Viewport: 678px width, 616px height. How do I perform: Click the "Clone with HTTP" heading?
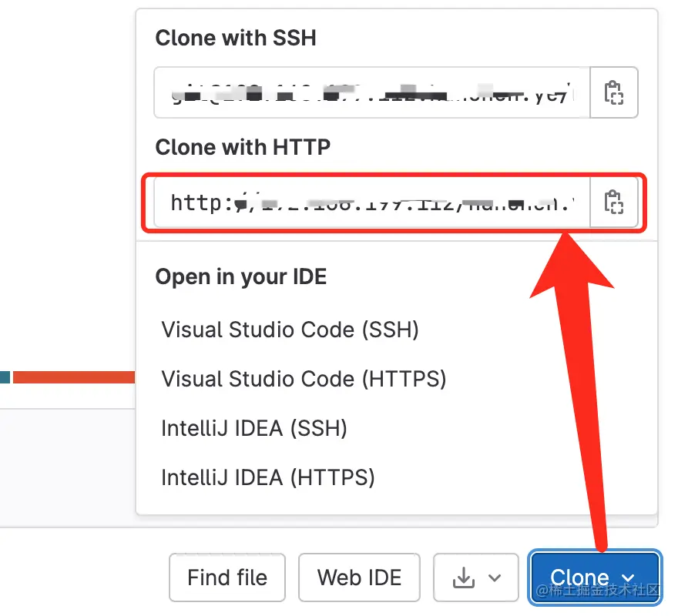(243, 147)
